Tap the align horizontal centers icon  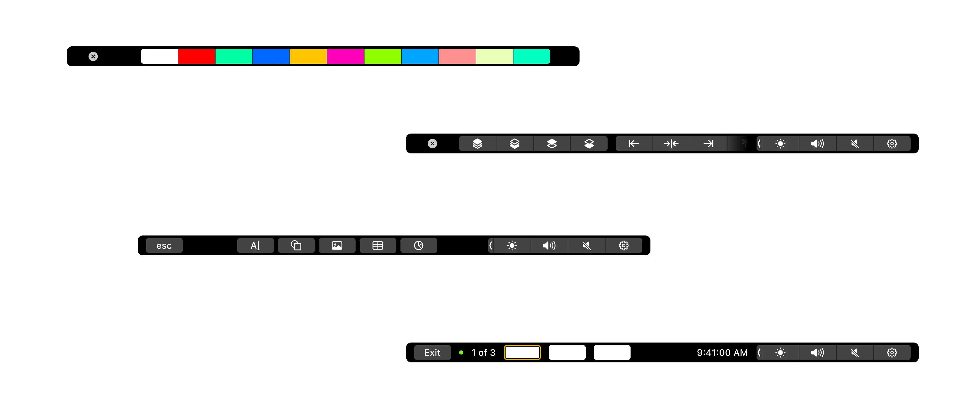pos(671,144)
